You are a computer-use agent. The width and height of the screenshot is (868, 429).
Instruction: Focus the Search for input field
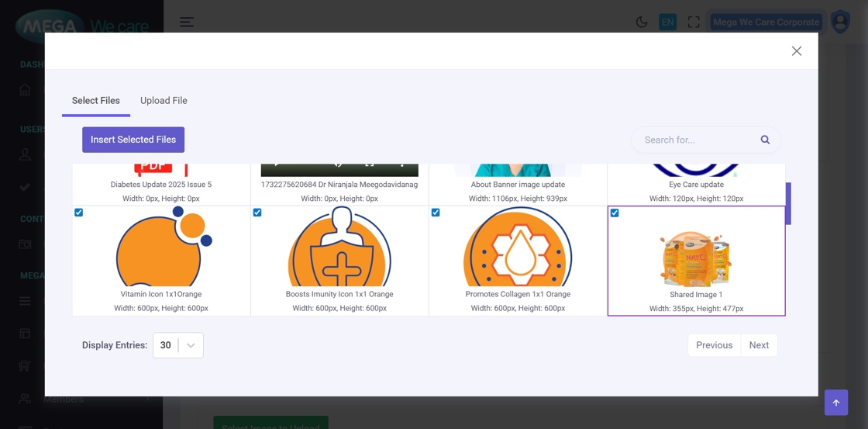(696, 140)
